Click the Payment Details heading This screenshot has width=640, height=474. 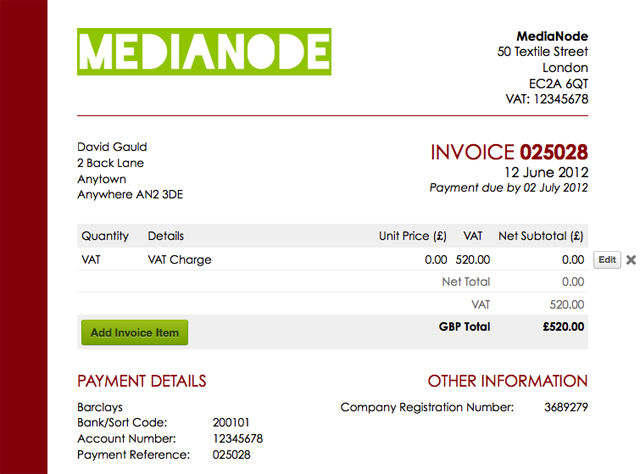coord(142,381)
